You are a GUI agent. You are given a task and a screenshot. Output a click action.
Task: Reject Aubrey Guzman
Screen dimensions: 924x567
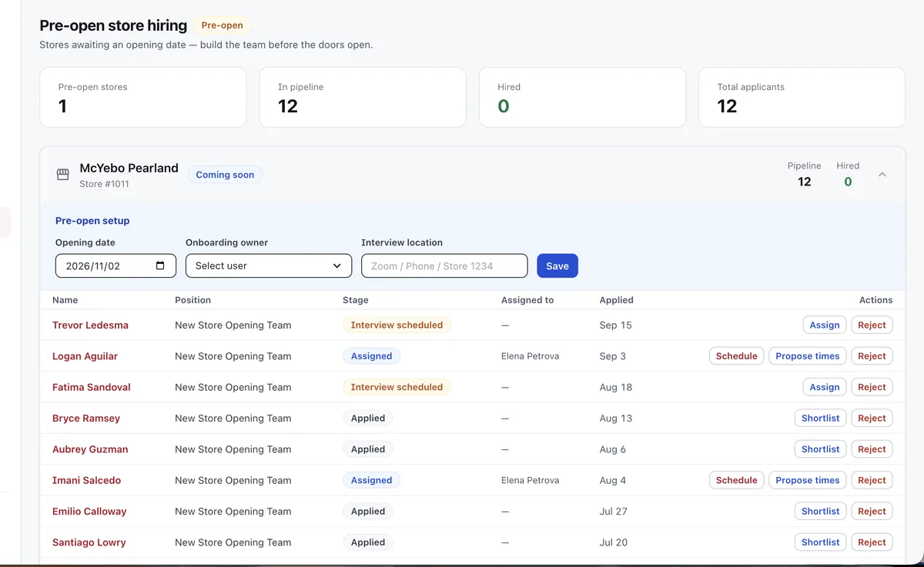pyautogui.click(x=872, y=449)
